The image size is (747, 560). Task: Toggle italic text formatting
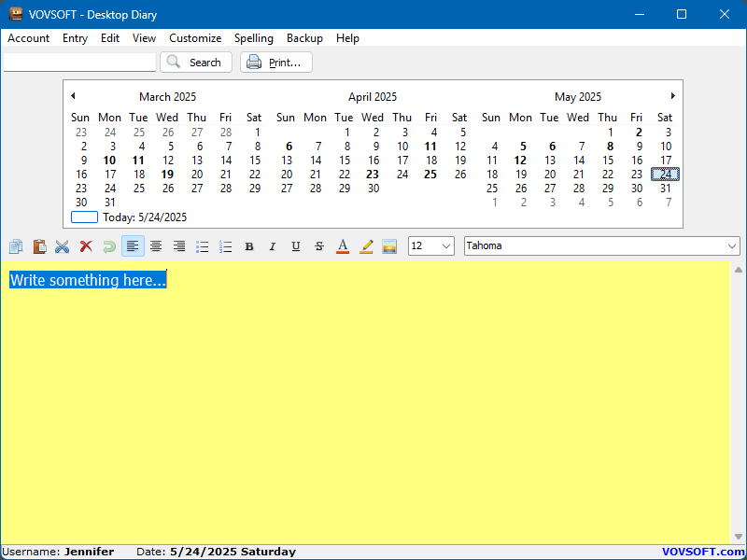point(273,246)
